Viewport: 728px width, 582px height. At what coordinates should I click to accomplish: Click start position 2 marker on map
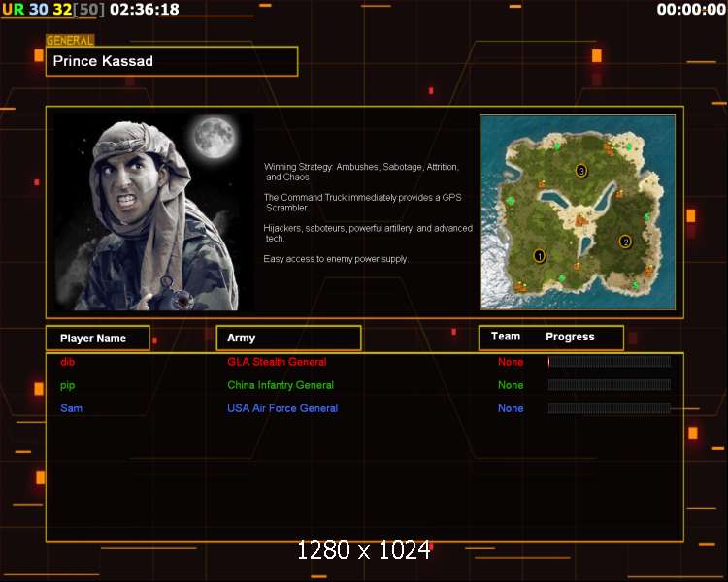coord(625,242)
